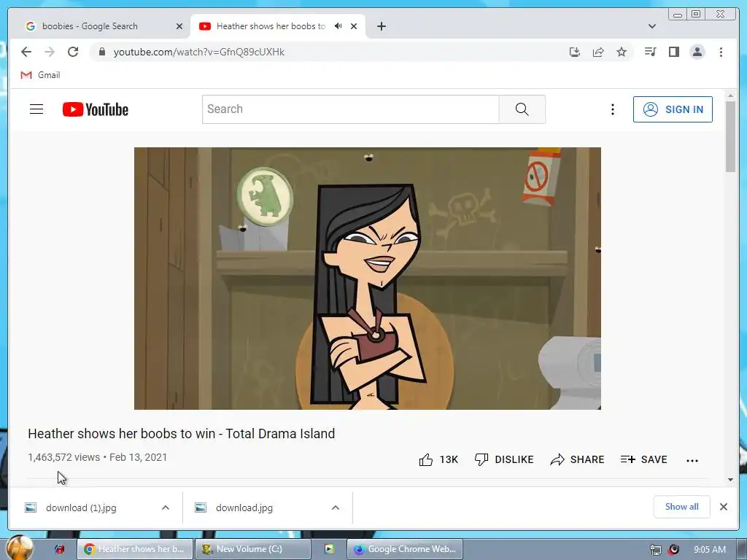Click the forward navigation arrow
747x560 pixels.
tap(50, 52)
